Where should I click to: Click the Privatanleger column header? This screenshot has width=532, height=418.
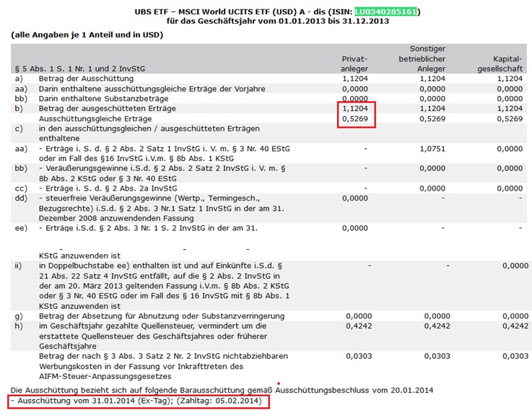(x=354, y=64)
